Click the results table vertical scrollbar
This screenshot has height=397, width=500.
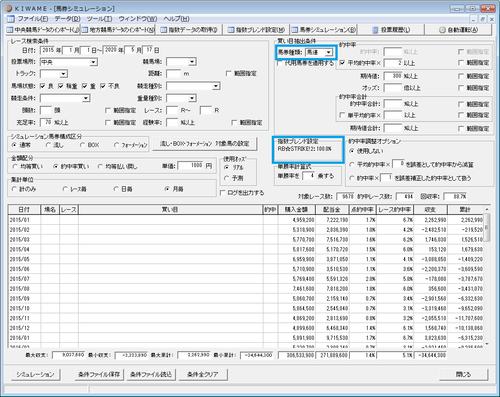point(487,276)
